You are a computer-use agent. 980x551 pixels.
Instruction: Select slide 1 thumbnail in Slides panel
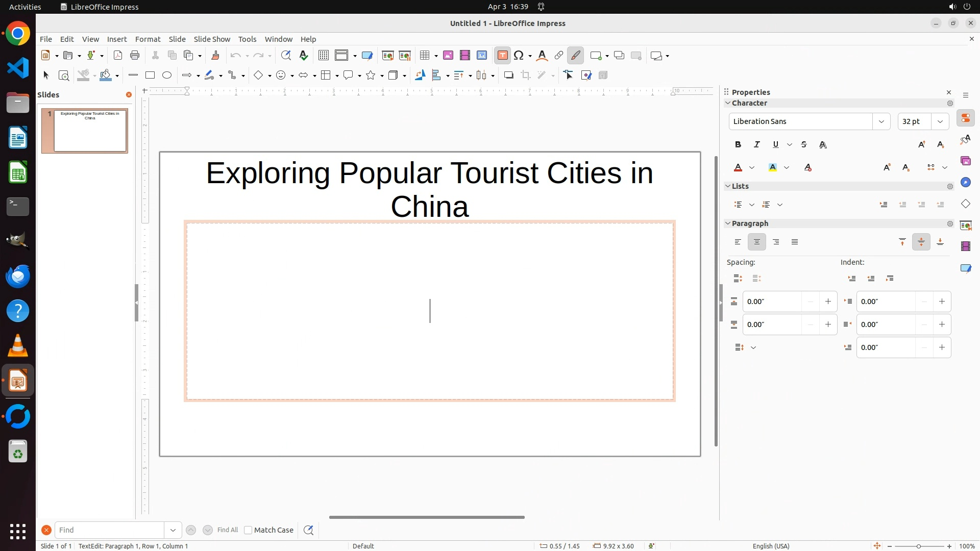tap(90, 131)
